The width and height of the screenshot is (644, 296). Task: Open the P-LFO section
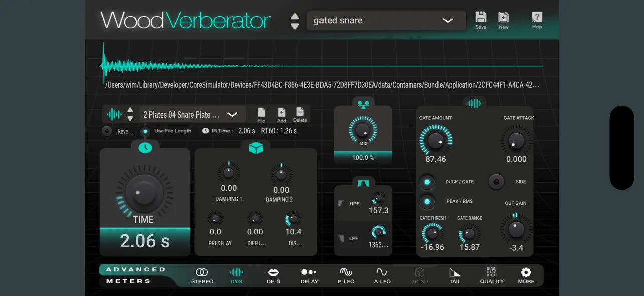pos(346,276)
